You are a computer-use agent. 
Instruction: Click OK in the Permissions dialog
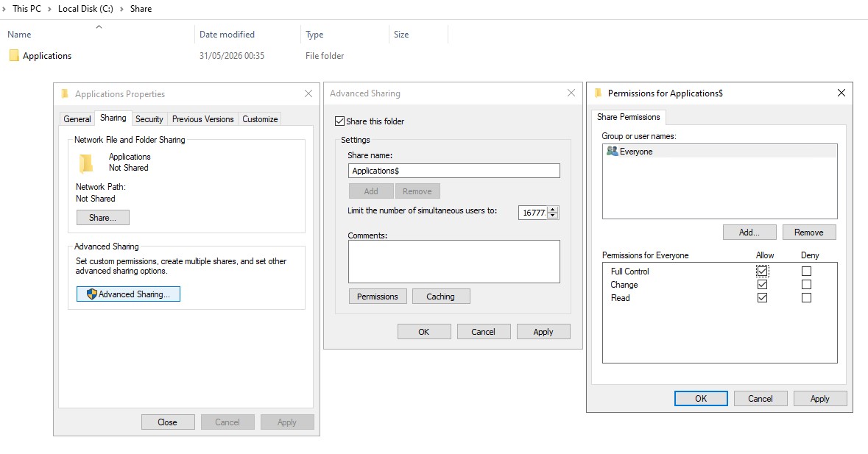[x=701, y=398]
